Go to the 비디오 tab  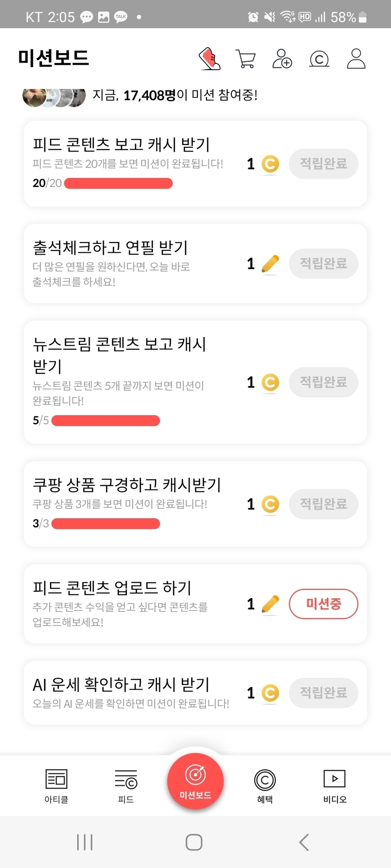[334, 786]
